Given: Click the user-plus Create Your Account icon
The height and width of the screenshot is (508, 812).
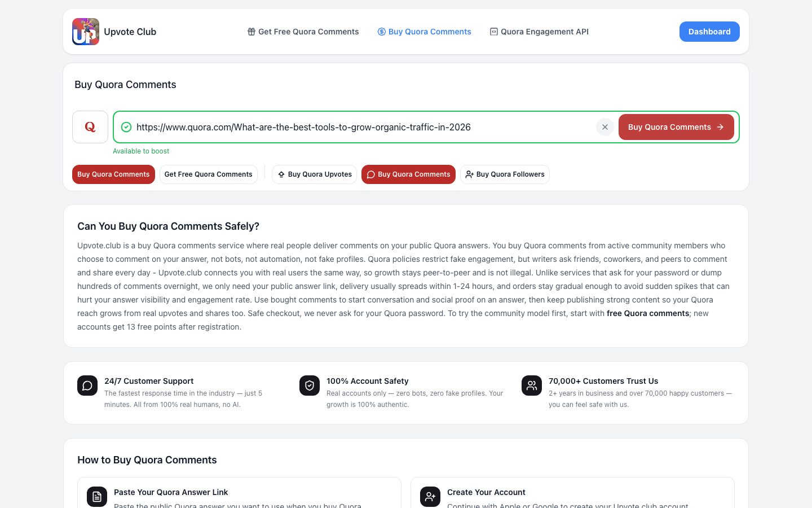Looking at the screenshot, I should [x=430, y=497].
